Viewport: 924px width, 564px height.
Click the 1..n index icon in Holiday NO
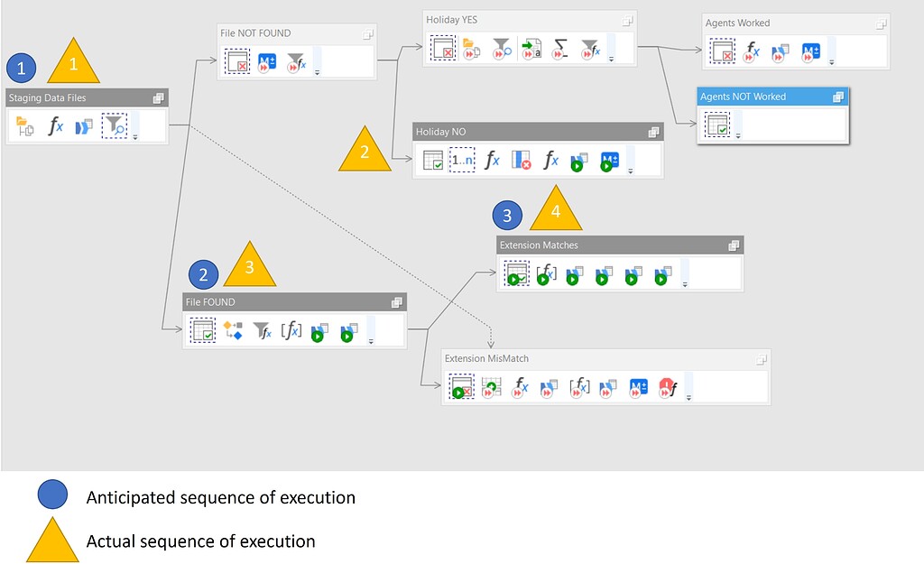461,160
